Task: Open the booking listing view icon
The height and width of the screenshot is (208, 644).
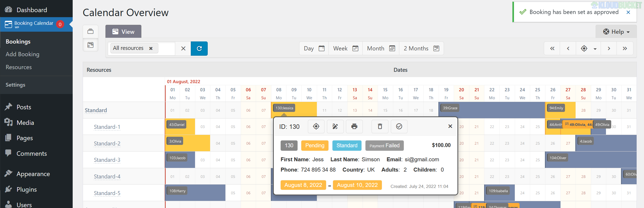Action: coord(90,31)
